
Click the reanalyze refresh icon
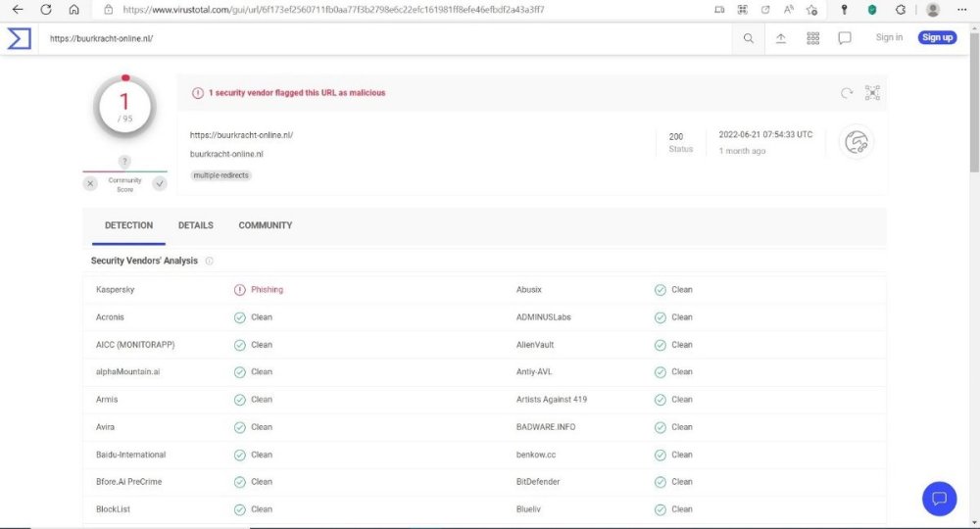(847, 93)
